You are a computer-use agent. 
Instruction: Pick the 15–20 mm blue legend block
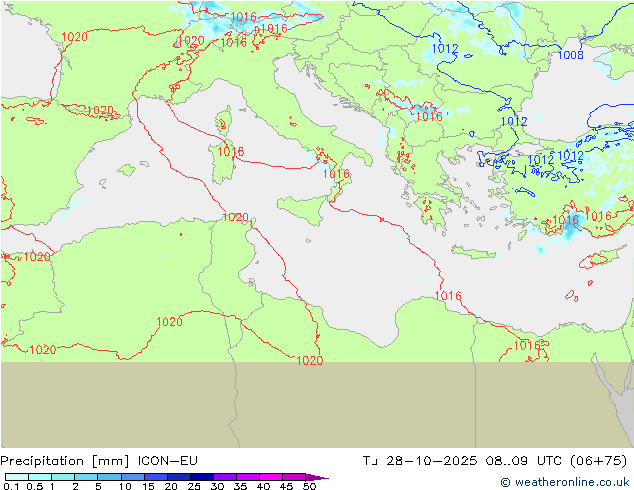click(x=156, y=477)
